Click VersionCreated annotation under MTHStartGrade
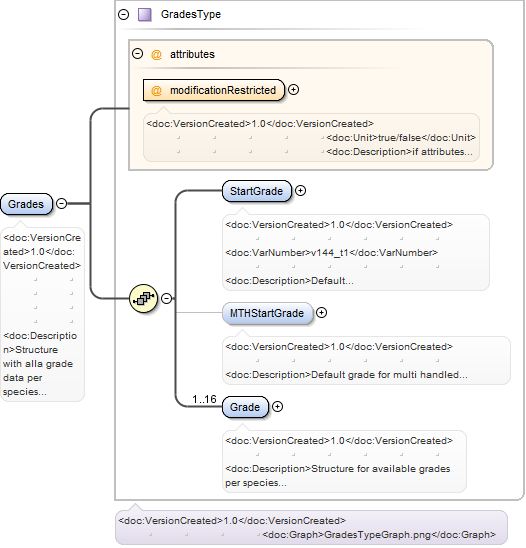526x548 pixels. coord(339,347)
